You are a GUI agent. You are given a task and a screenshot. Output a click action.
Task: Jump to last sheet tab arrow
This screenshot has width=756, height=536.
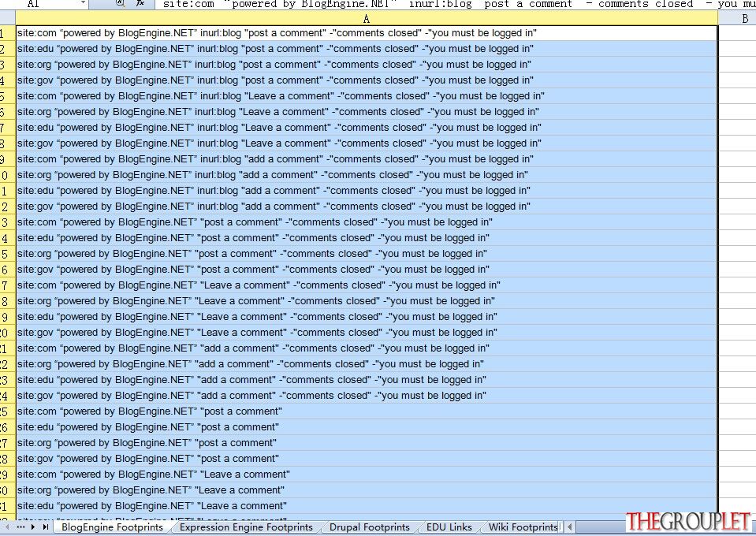[45, 527]
